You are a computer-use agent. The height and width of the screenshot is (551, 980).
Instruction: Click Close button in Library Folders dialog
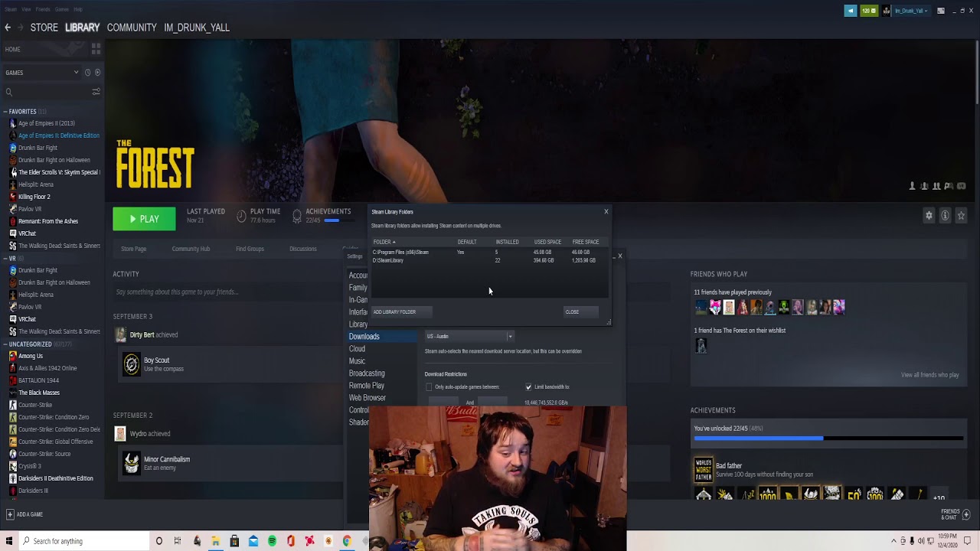(x=581, y=311)
